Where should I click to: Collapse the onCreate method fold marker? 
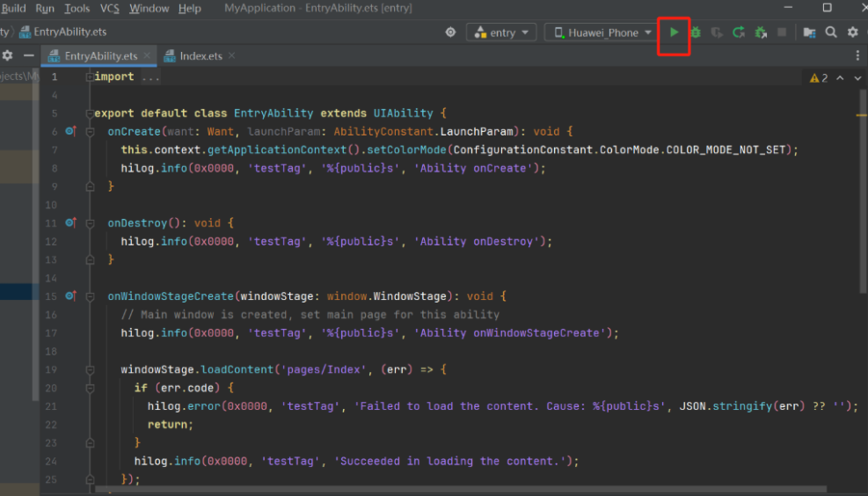click(x=90, y=132)
